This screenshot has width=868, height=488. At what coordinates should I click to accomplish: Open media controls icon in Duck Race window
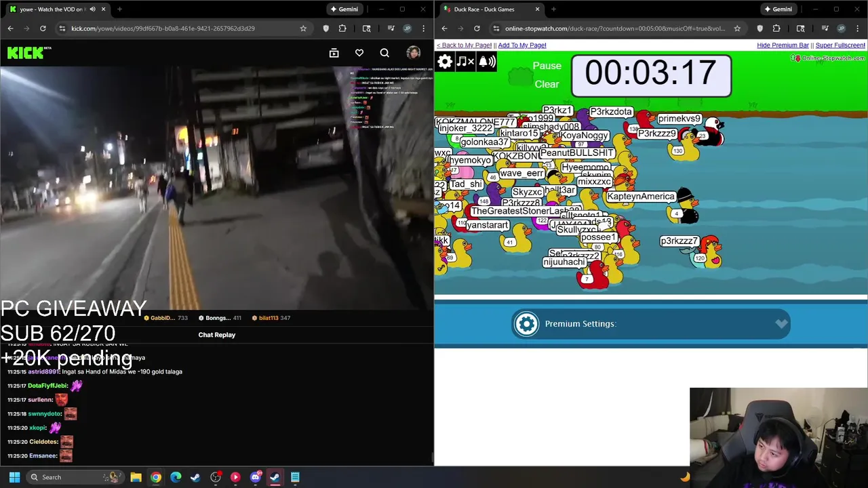pos(825,28)
